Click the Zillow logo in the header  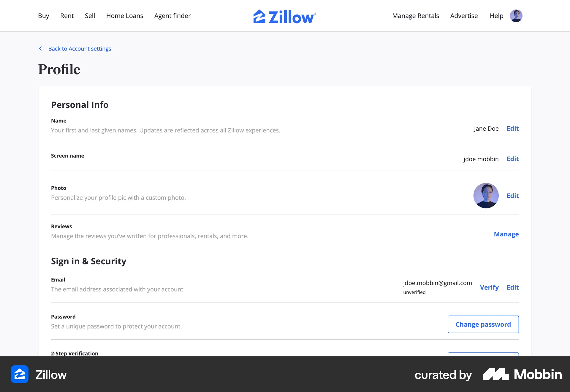pos(284,16)
